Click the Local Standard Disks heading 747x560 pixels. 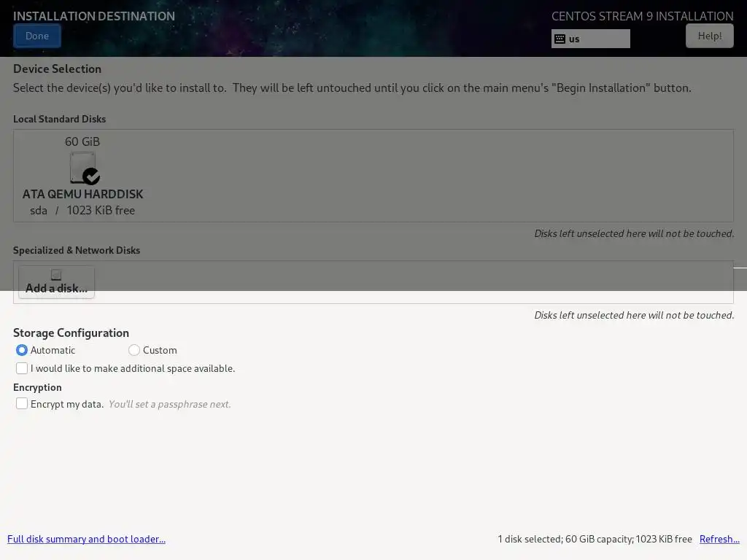[x=60, y=119]
